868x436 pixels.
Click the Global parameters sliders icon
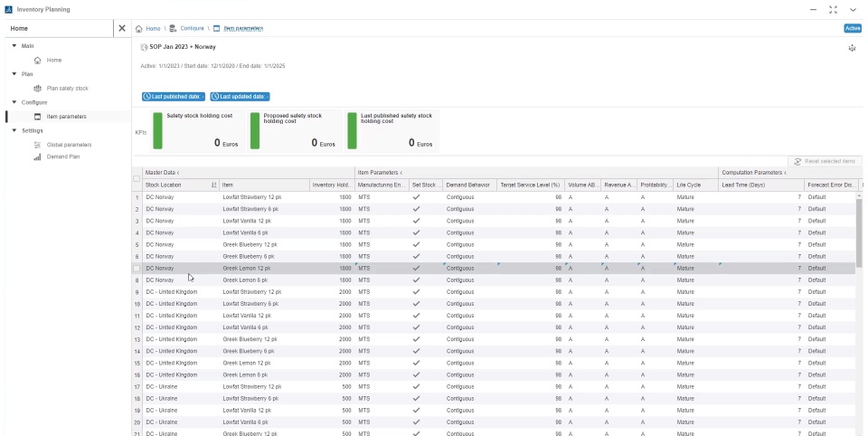[38, 145]
